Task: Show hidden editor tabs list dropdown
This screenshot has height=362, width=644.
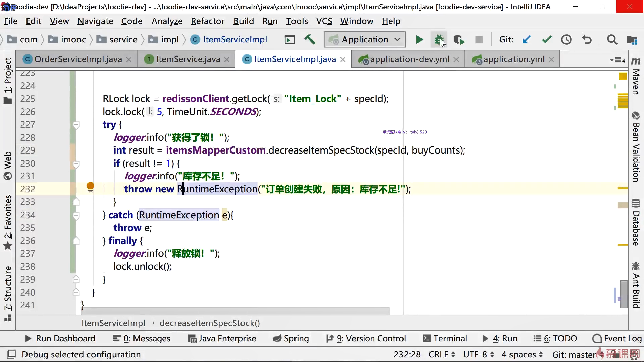Action: 618,60
